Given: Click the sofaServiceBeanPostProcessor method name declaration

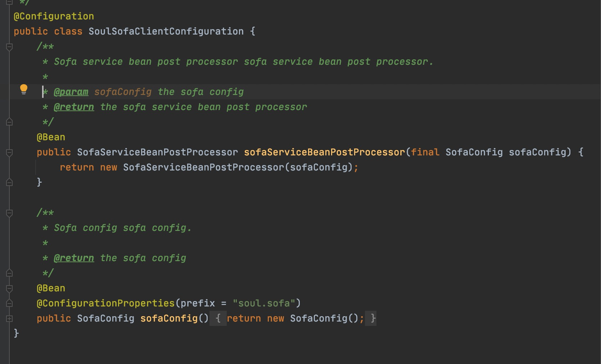Looking at the screenshot, I should click(324, 153).
